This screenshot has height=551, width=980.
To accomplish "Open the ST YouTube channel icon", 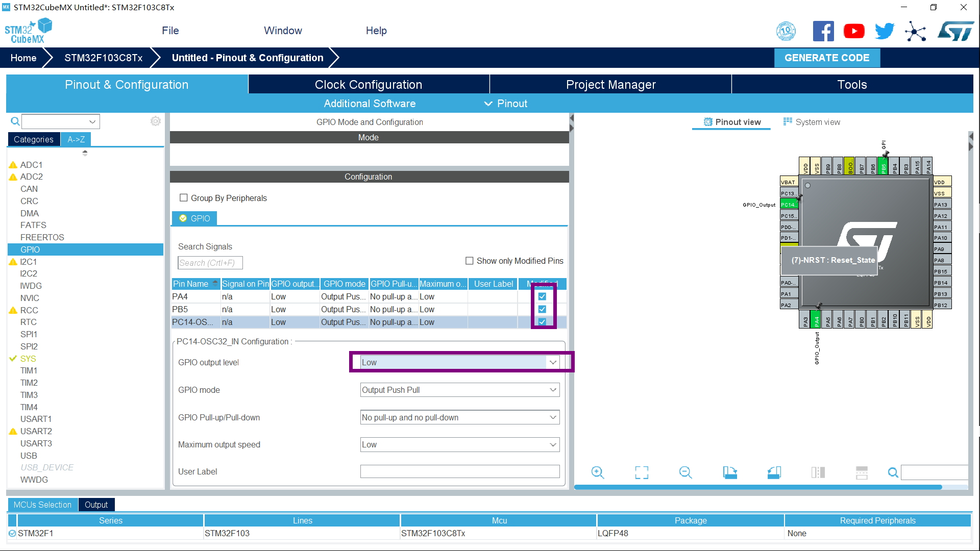I will 854,31.
